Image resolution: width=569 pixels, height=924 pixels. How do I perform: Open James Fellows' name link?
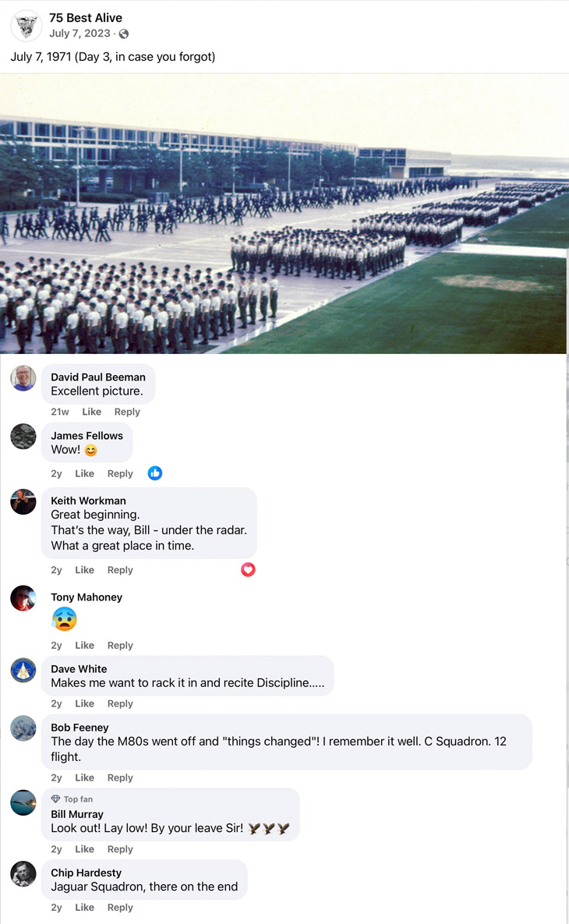point(87,435)
